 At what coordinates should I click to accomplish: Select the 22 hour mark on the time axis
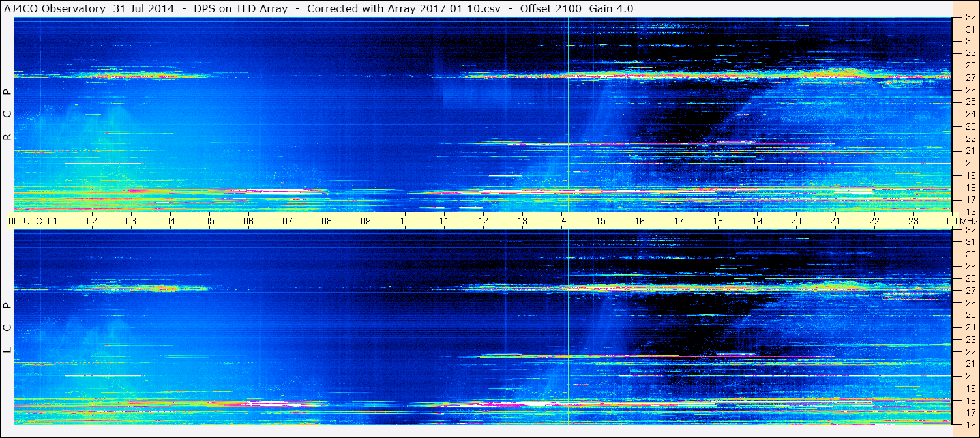(x=874, y=221)
